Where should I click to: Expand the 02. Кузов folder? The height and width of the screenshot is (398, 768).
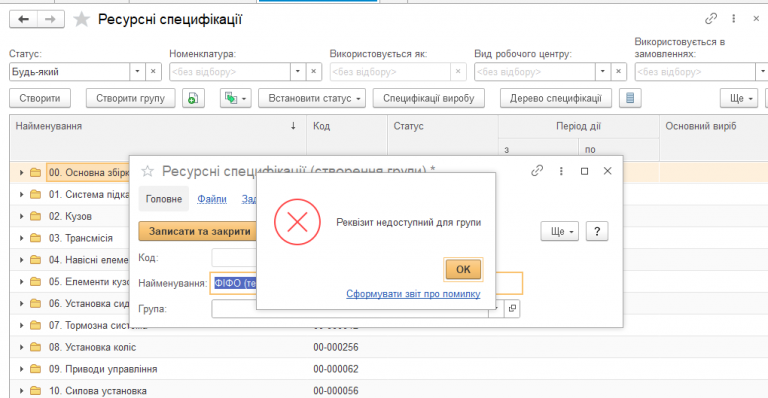click(21, 216)
